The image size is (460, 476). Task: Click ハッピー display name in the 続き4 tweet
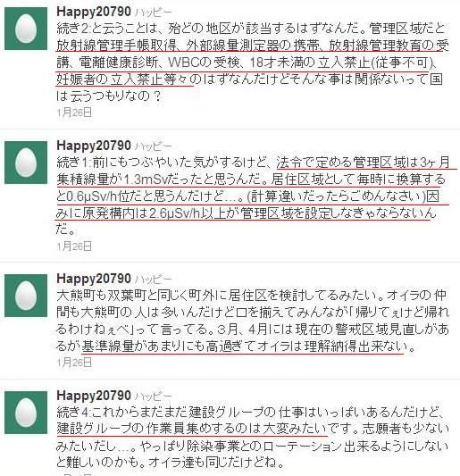click(154, 397)
